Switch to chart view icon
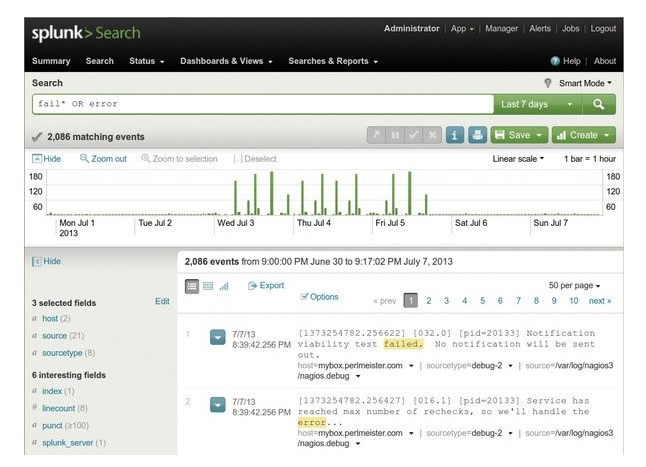Viewport: 646px width, 467px height. click(x=224, y=286)
